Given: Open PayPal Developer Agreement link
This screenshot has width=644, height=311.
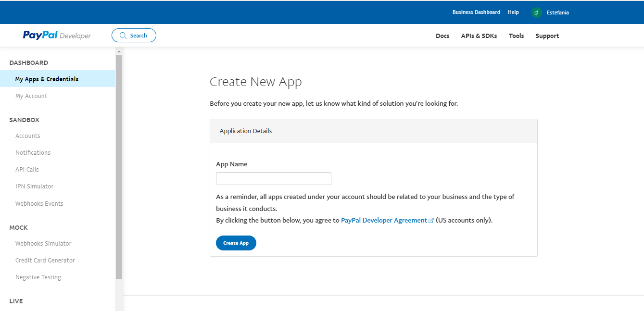Looking at the screenshot, I should point(384,221).
